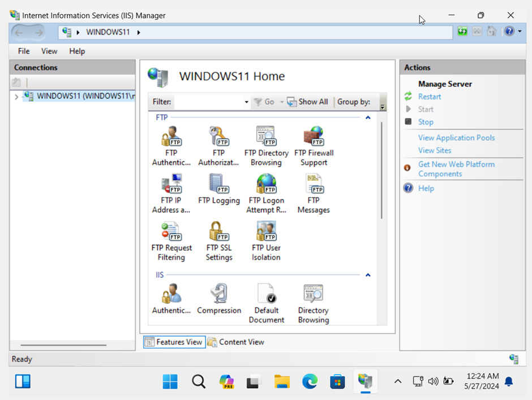This screenshot has width=532, height=400.
Task: Open FTP SSL Settings feature
Action: coord(219,241)
